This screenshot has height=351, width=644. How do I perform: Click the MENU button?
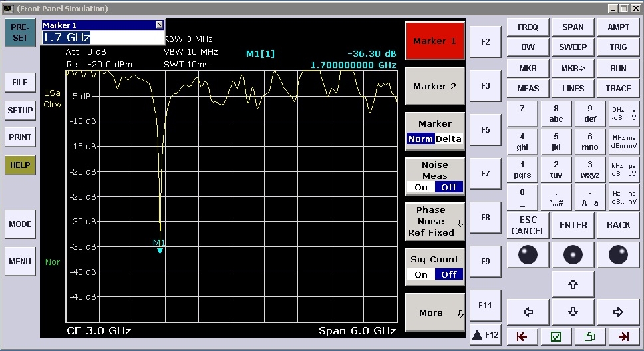tap(20, 261)
